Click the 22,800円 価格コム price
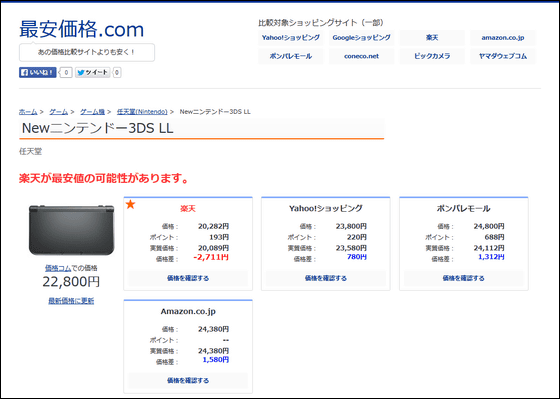560x399 pixels. (x=71, y=282)
